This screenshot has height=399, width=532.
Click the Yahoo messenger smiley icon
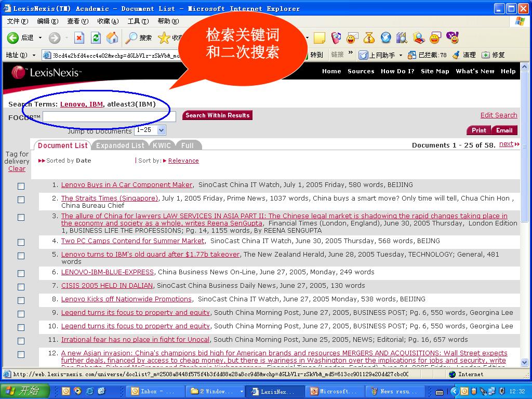(453, 37)
